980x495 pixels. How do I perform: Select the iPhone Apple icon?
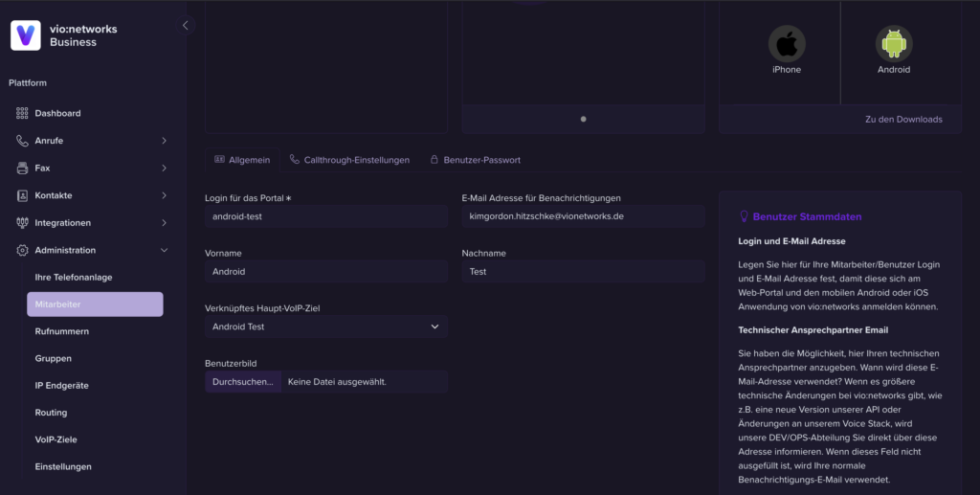(787, 44)
